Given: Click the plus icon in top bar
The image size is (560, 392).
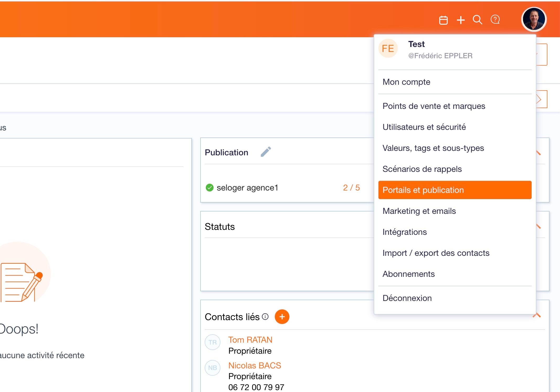Looking at the screenshot, I should tap(461, 20).
